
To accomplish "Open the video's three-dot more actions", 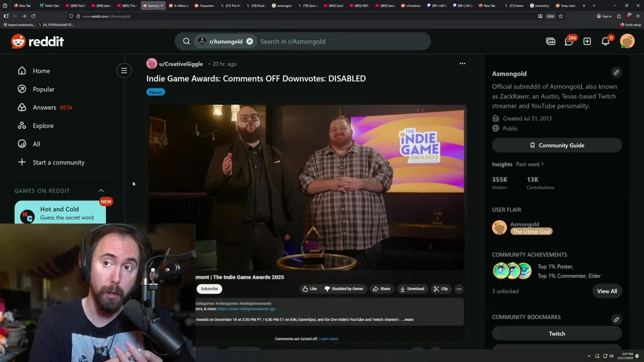I will tap(459, 289).
